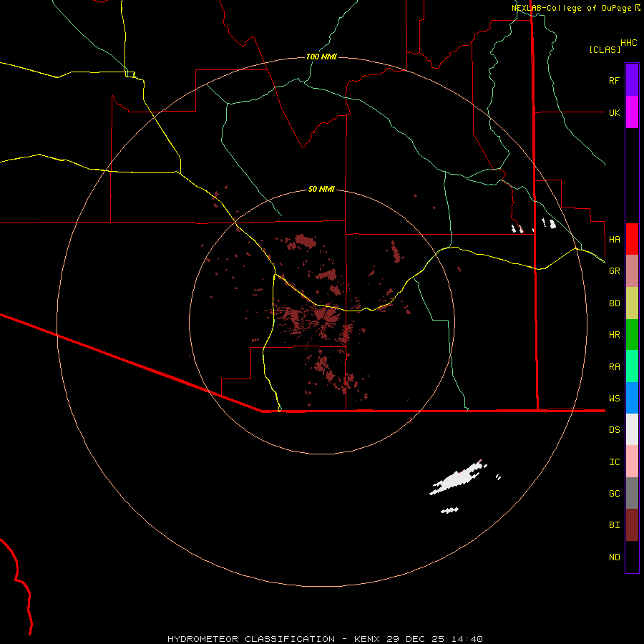Click the BD legend label
Screen dimensions: 644x644
[614, 303]
